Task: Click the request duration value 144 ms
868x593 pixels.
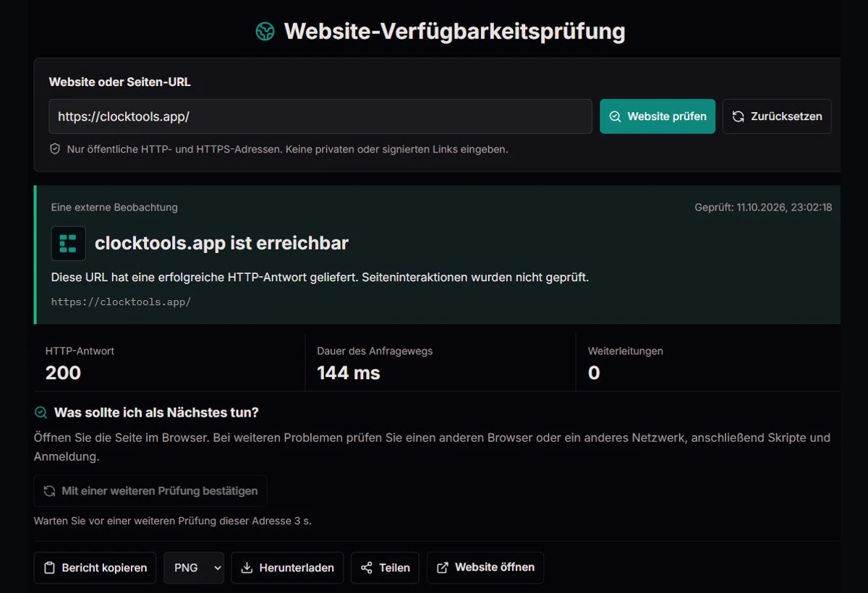Action: click(349, 373)
